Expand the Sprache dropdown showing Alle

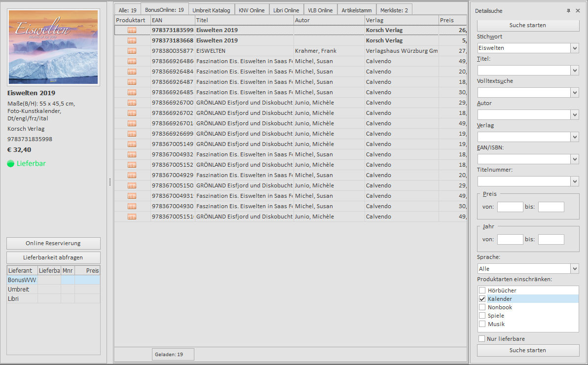tap(574, 269)
